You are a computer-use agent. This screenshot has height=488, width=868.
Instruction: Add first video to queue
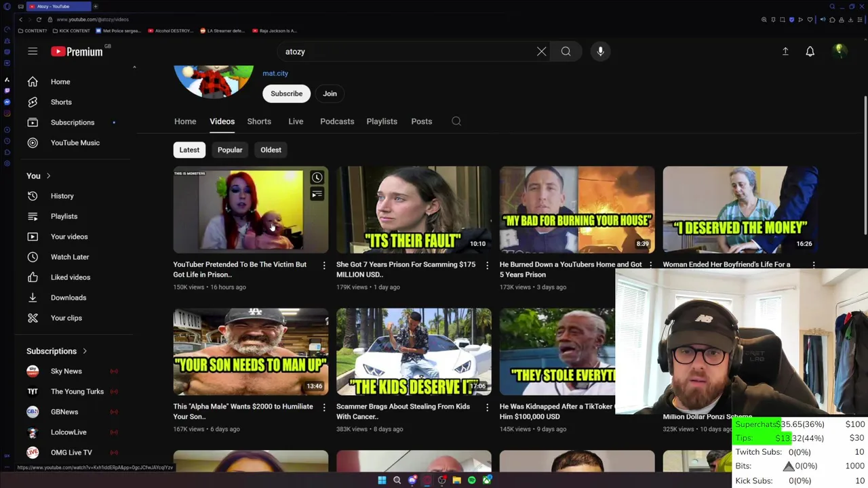point(317,195)
